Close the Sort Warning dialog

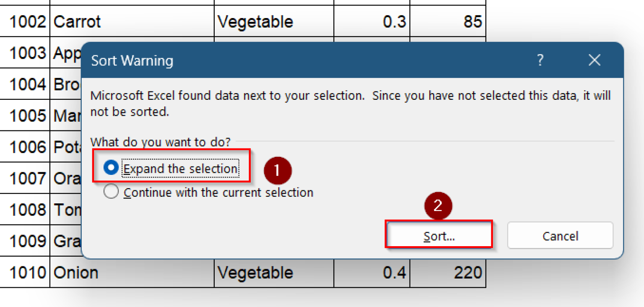click(595, 60)
